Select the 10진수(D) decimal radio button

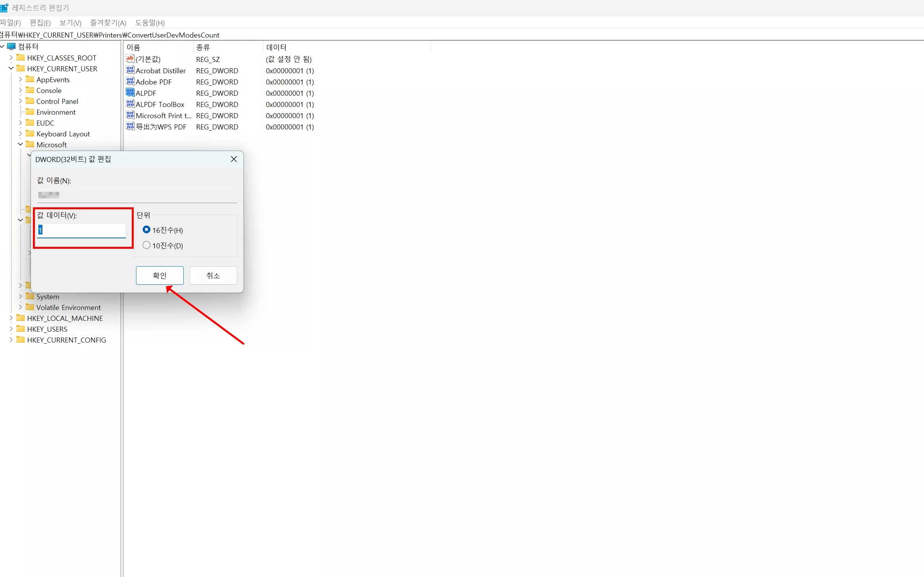147,245
